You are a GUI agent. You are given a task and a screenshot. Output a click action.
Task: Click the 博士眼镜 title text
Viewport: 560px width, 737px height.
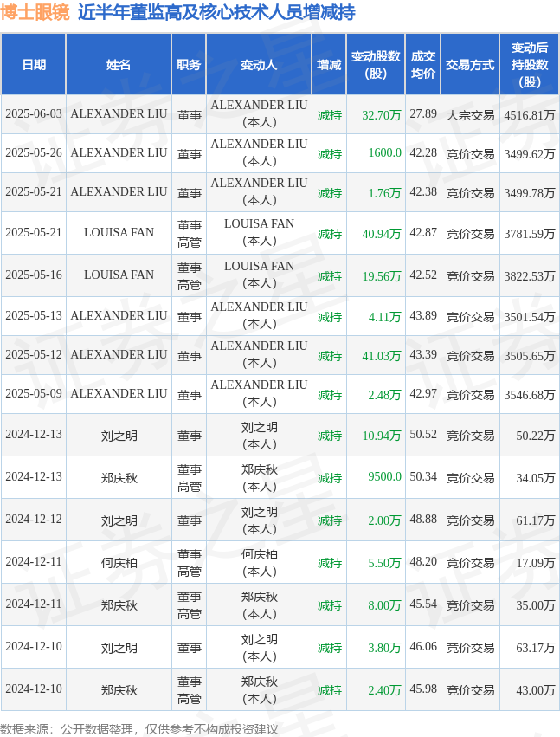pyautogui.click(x=35, y=12)
